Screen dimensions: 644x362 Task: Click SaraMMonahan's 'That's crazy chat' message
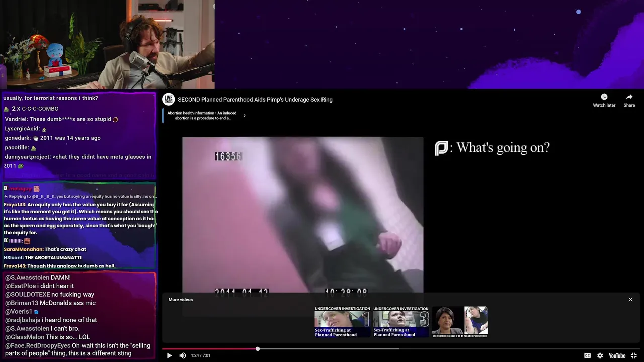click(x=45, y=249)
